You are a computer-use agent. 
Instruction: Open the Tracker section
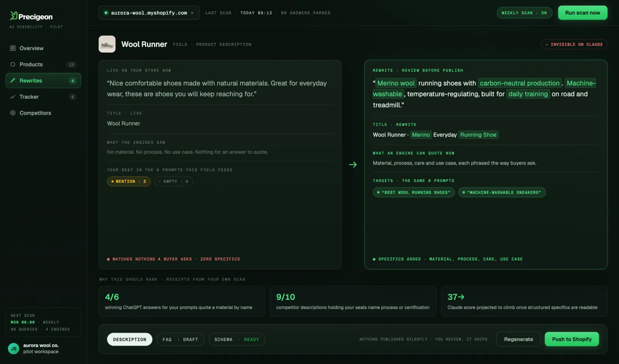coord(43,97)
